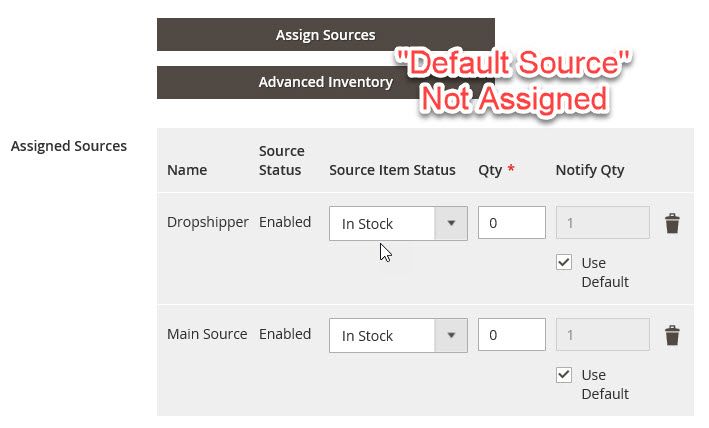Screen dimensions: 709x428
Task: Click the Notify Qty column header
Action: (589, 170)
